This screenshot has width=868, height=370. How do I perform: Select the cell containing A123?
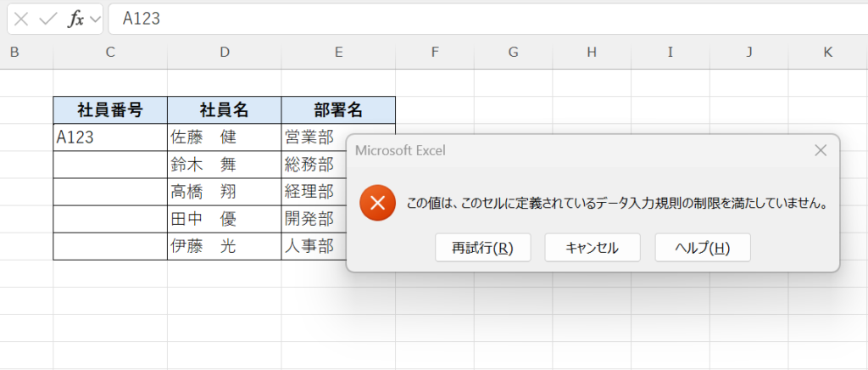[x=110, y=137]
